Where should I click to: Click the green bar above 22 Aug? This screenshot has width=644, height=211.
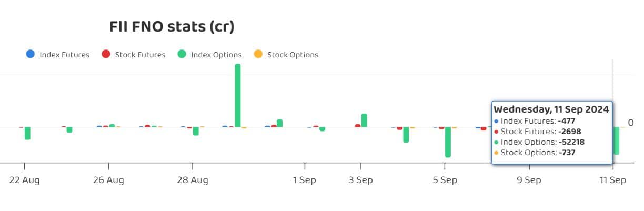coord(27,133)
